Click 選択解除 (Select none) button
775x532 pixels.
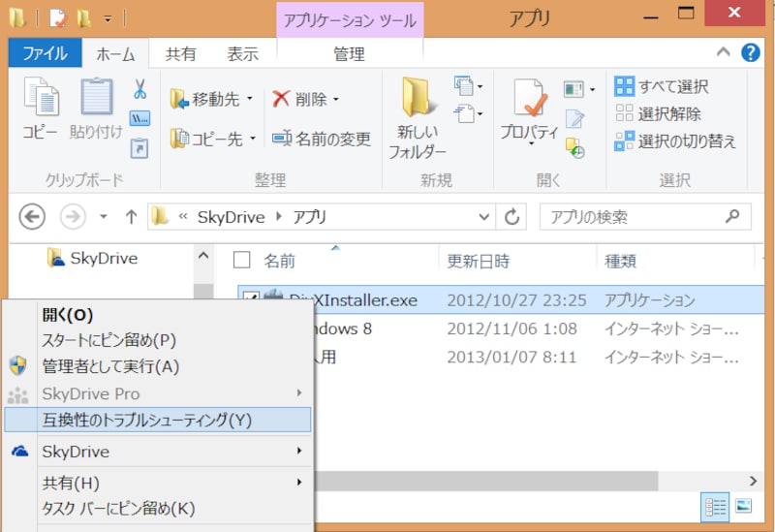point(658,113)
